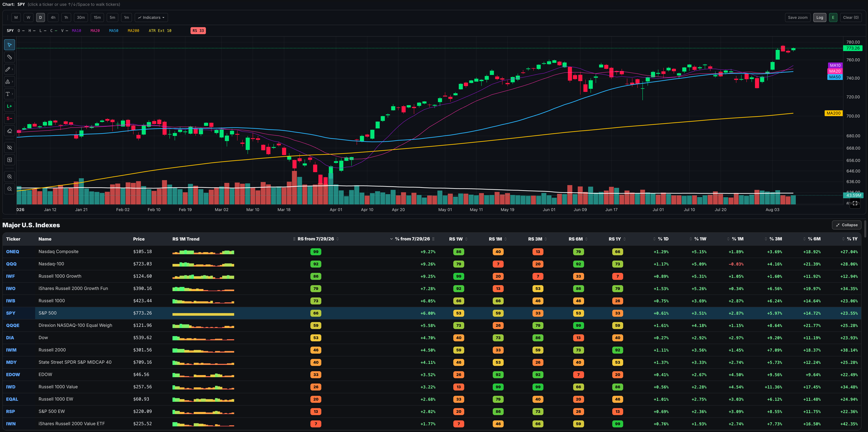Toggle MA200 in the chart legend
The image size is (868, 432).
click(x=134, y=31)
